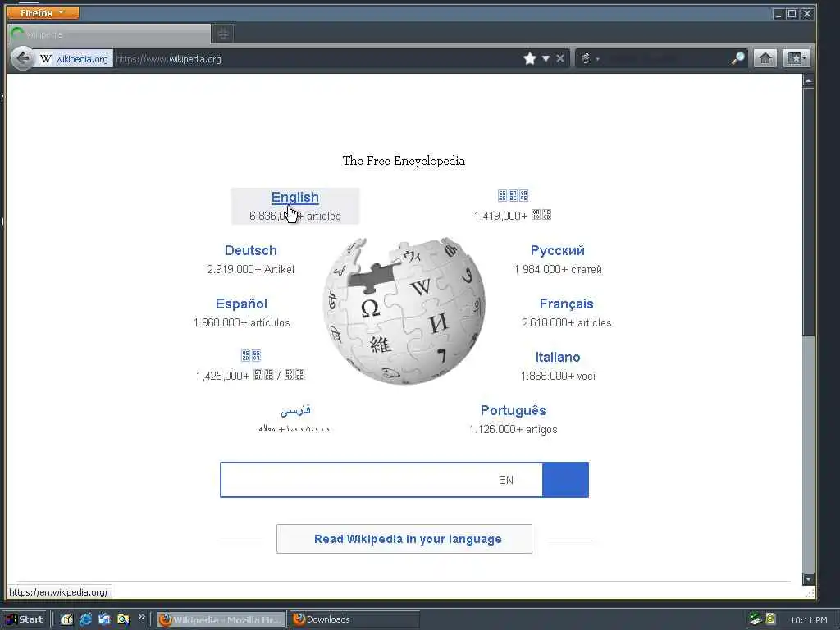Click the Wikipedia globe logo
Screen dimensions: 840x630
pos(404,310)
